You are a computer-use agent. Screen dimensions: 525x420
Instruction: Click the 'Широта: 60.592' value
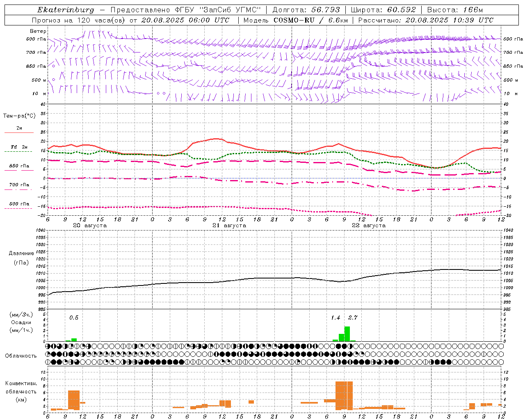click(x=383, y=10)
